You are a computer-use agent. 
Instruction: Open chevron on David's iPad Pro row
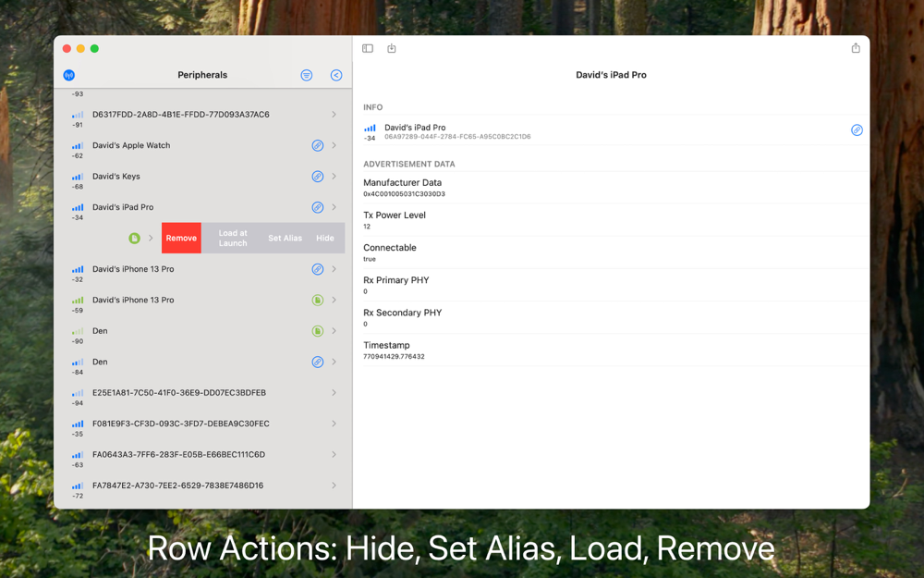point(334,207)
